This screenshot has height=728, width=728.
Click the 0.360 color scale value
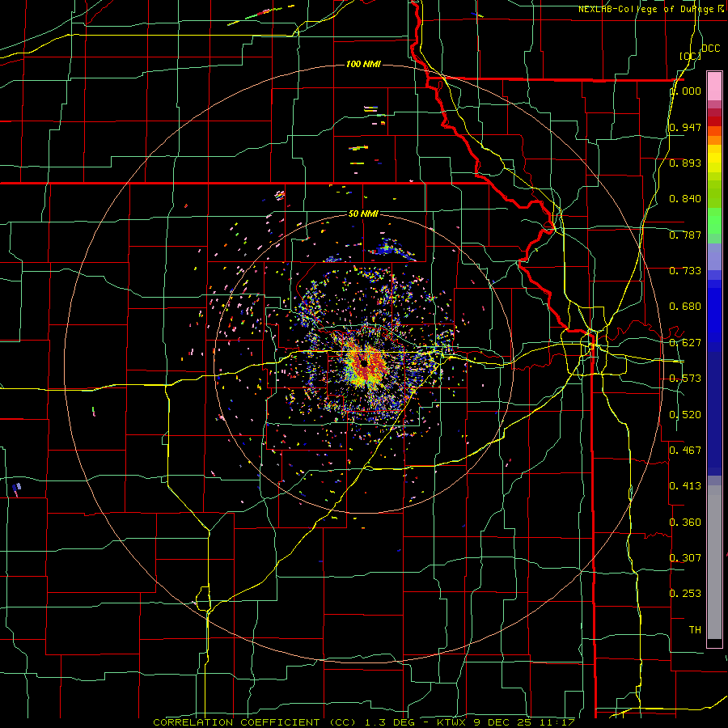tap(685, 523)
